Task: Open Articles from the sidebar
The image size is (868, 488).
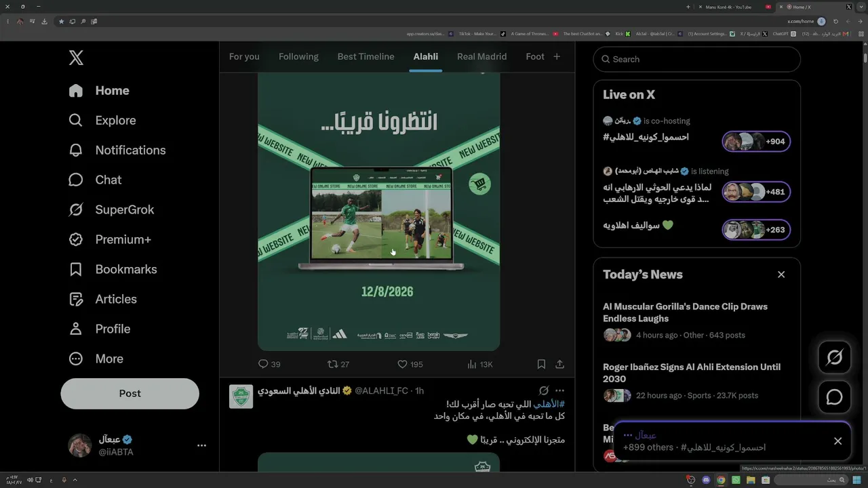Action: [102, 300]
